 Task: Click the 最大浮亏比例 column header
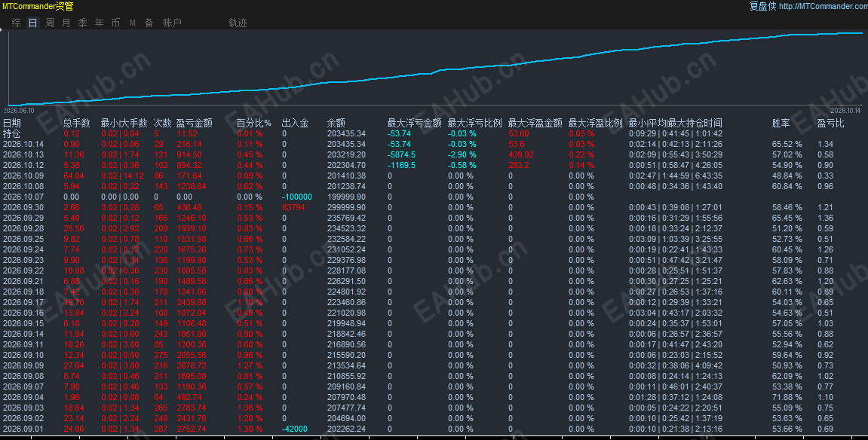(x=475, y=124)
